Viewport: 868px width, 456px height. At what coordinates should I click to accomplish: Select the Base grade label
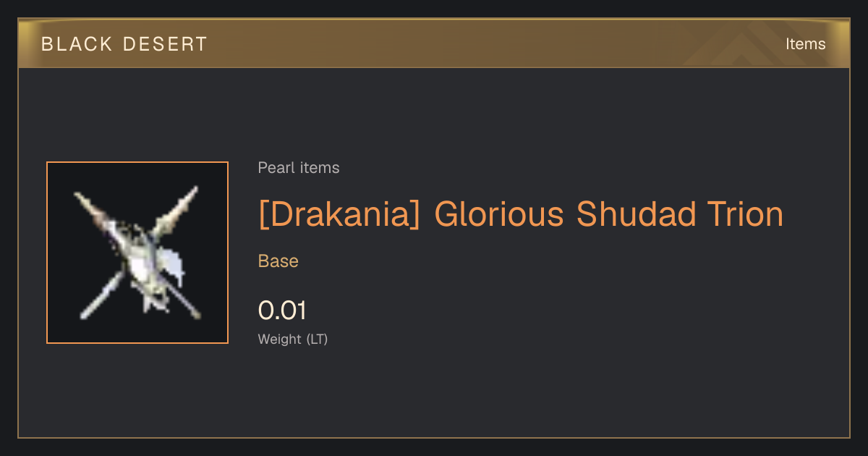(278, 261)
